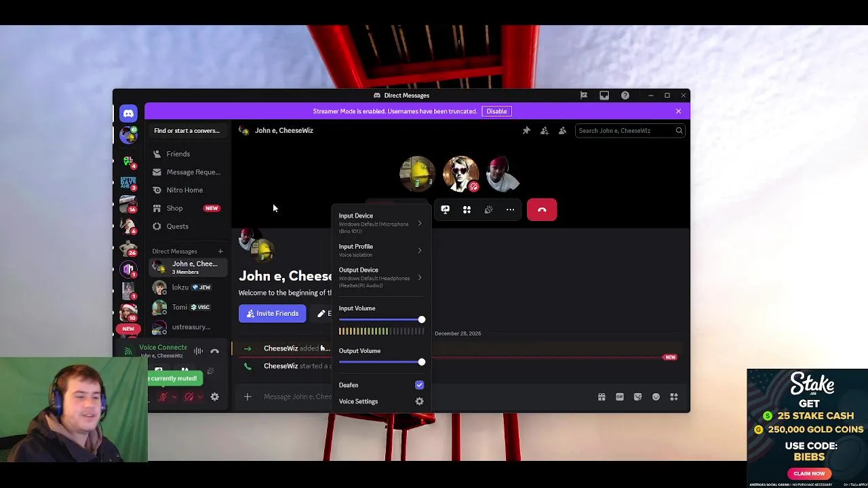Click the red-beanie avatar in the call
The height and width of the screenshot is (488, 868).
(503, 175)
